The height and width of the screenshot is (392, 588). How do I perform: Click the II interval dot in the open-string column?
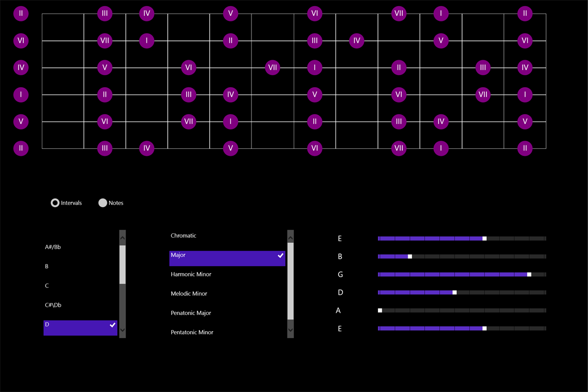click(x=21, y=13)
